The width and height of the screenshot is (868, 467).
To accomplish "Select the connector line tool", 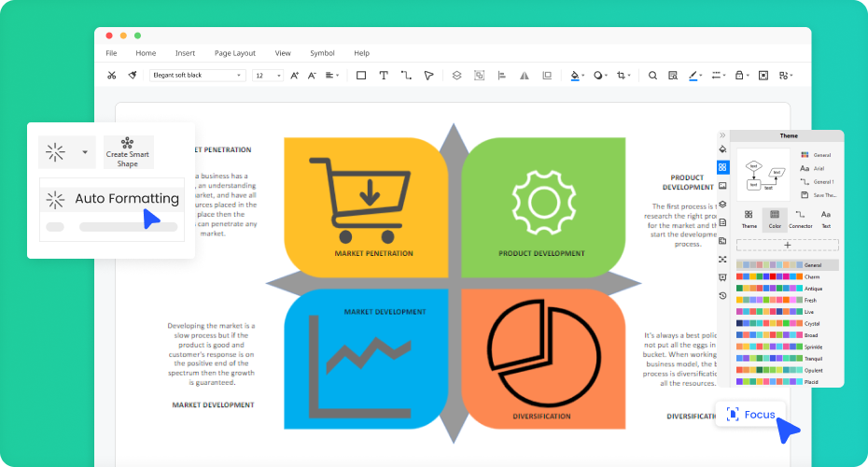I will tap(406, 76).
